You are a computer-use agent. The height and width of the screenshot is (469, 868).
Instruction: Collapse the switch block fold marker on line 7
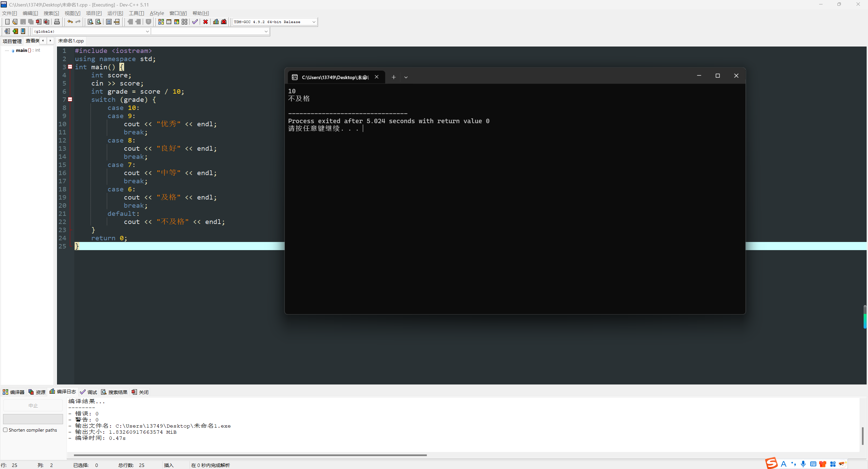(70, 99)
